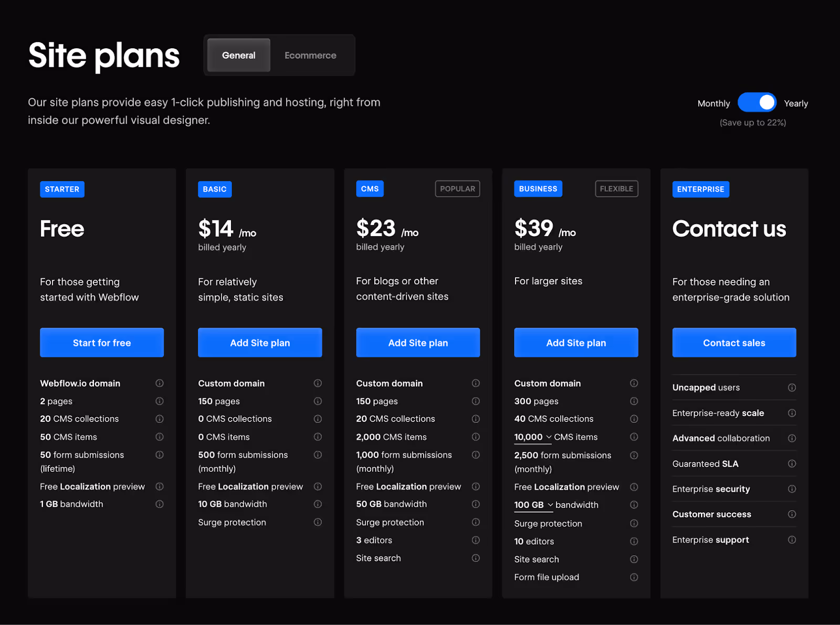Click For larger sites description

pyautogui.click(x=548, y=281)
